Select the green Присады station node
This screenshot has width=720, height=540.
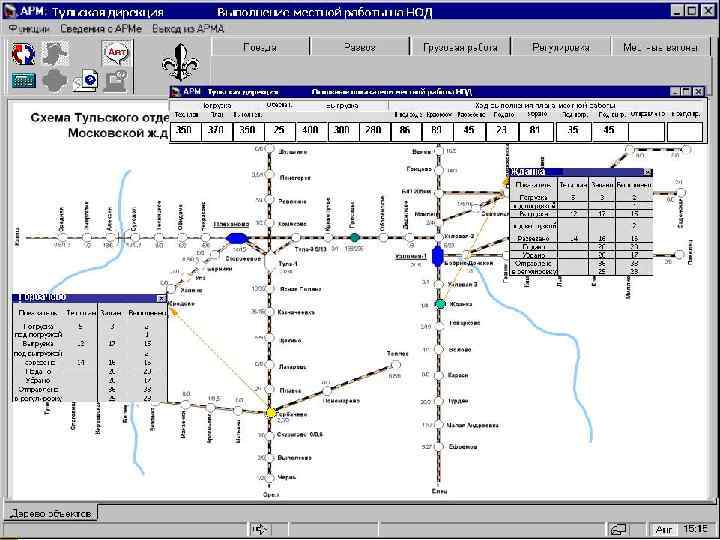click(354, 237)
